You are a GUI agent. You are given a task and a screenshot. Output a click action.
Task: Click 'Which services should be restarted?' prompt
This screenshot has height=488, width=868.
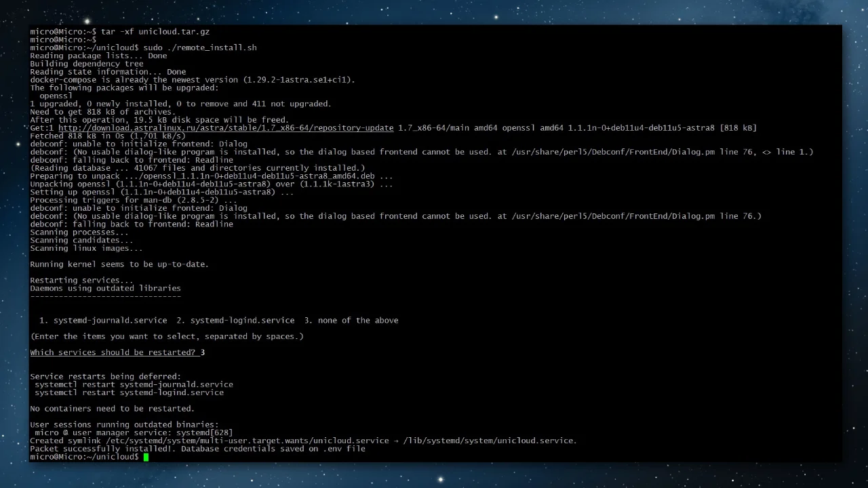(113, 352)
